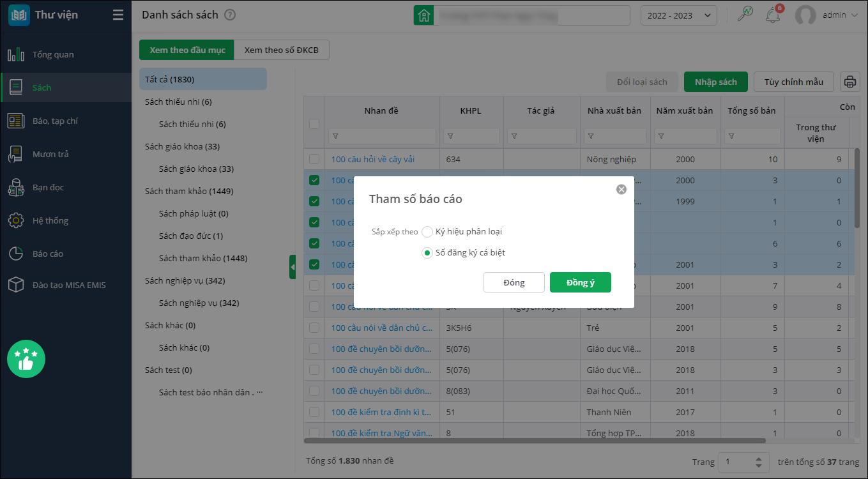The width and height of the screenshot is (868, 479).
Task: Click the page number stepper arrows
Action: pos(758,462)
